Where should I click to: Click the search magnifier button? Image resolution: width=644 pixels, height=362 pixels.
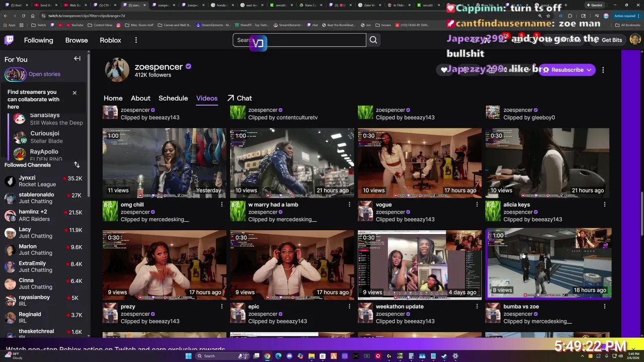pyautogui.click(x=373, y=40)
